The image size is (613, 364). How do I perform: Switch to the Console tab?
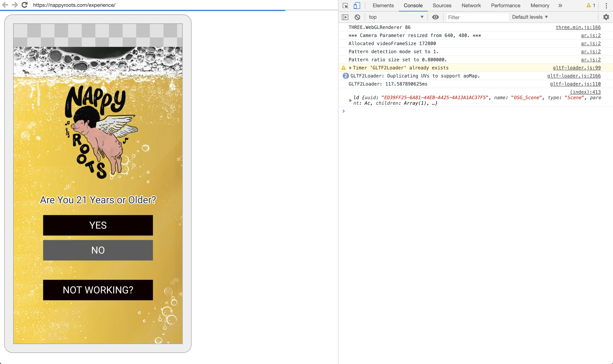click(x=413, y=5)
